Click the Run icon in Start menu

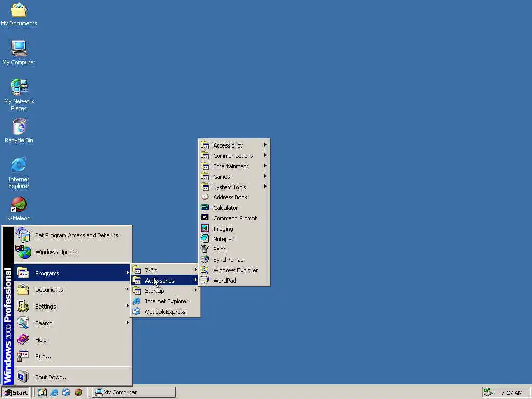tap(23, 356)
